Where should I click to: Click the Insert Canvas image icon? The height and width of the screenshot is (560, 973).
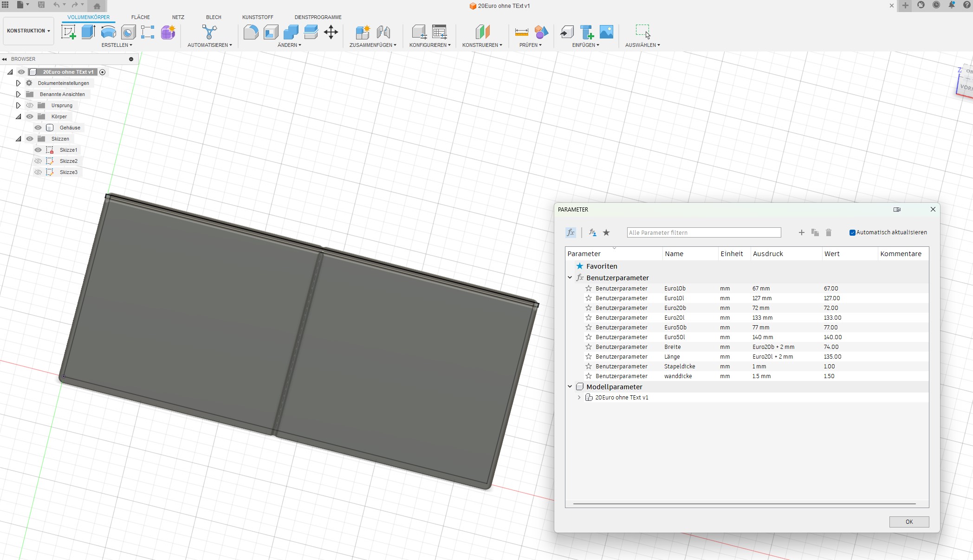[x=606, y=32]
